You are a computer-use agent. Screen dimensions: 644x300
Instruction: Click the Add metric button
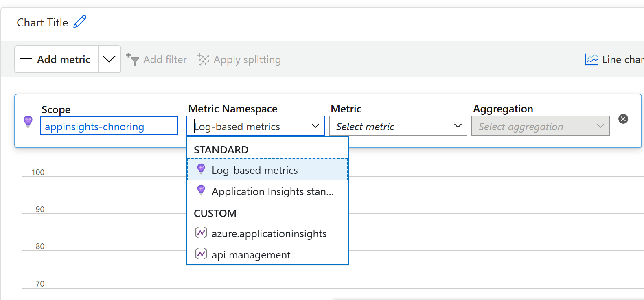pyautogui.click(x=56, y=59)
